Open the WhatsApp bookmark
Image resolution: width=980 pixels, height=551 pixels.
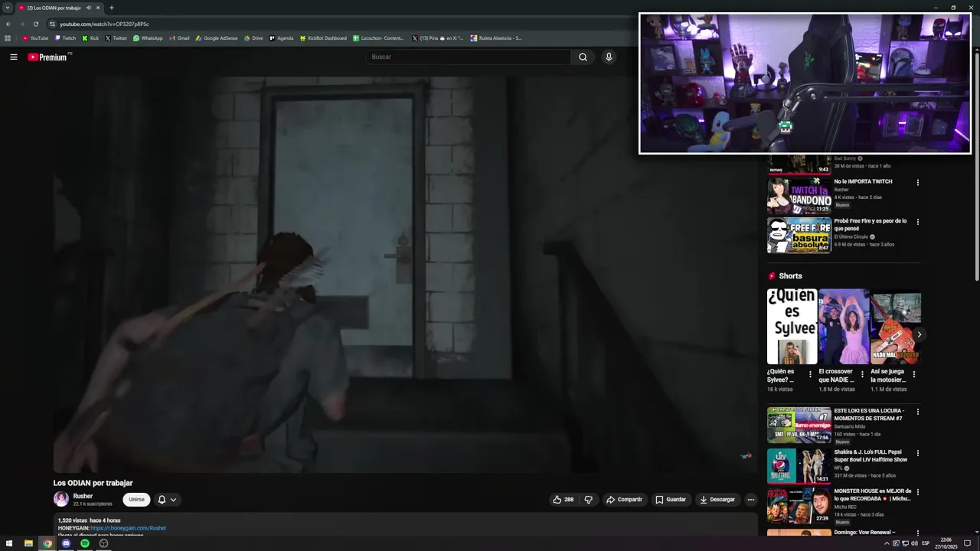pyautogui.click(x=148, y=38)
